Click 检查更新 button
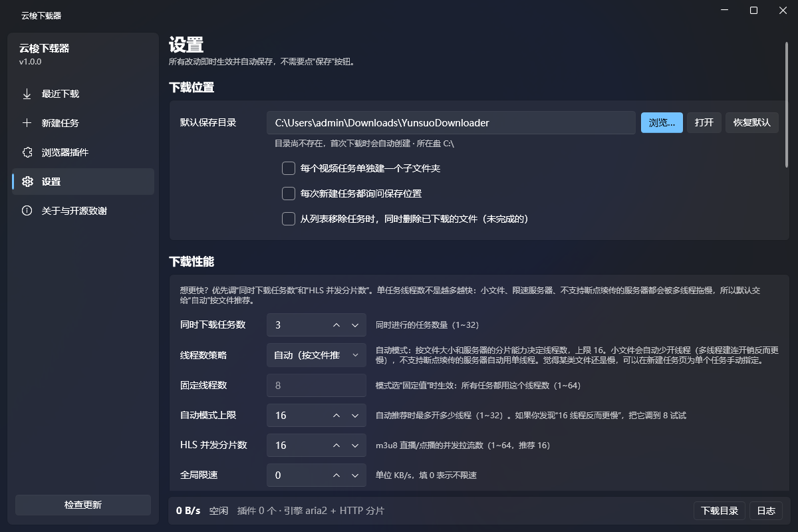 coord(83,505)
